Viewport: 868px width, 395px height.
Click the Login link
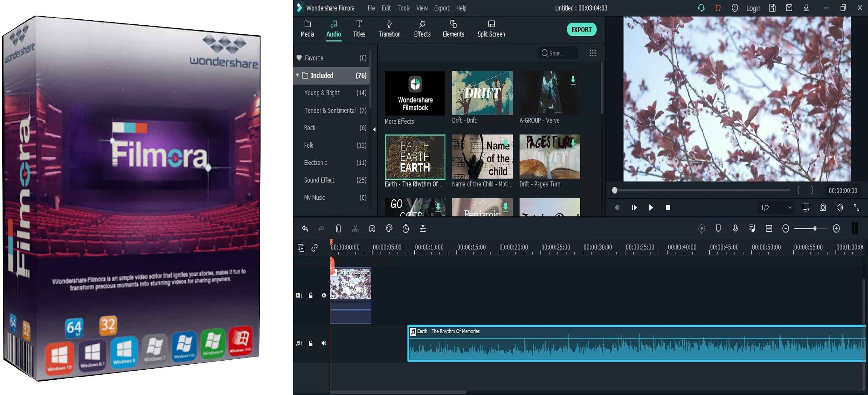point(753,8)
